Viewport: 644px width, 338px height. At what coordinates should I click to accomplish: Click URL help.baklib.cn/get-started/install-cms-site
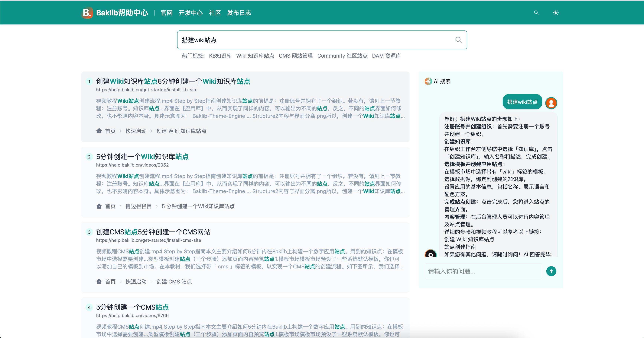148,240
